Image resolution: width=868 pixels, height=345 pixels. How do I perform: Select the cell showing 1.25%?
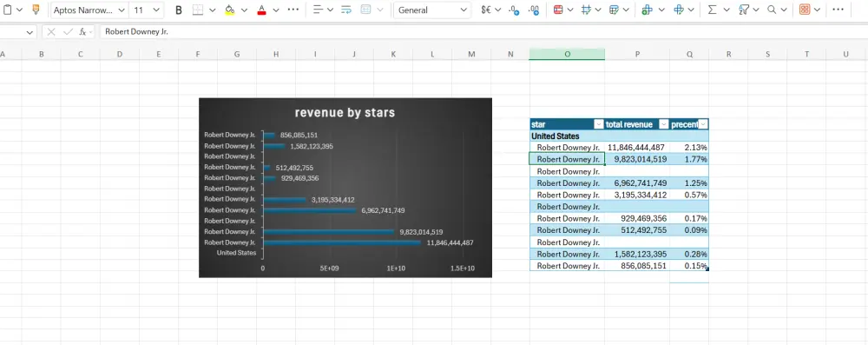click(x=689, y=183)
